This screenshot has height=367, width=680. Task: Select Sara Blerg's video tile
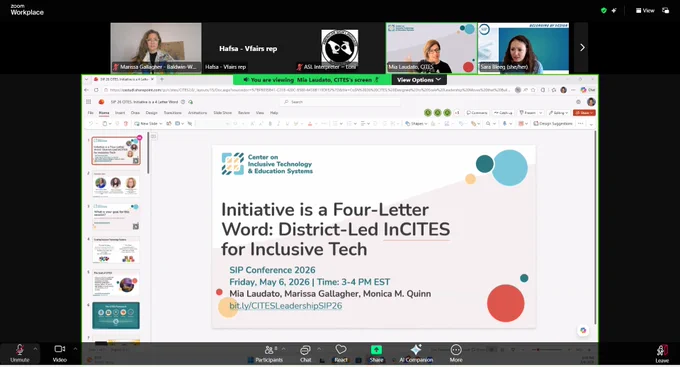coord(523,47)
